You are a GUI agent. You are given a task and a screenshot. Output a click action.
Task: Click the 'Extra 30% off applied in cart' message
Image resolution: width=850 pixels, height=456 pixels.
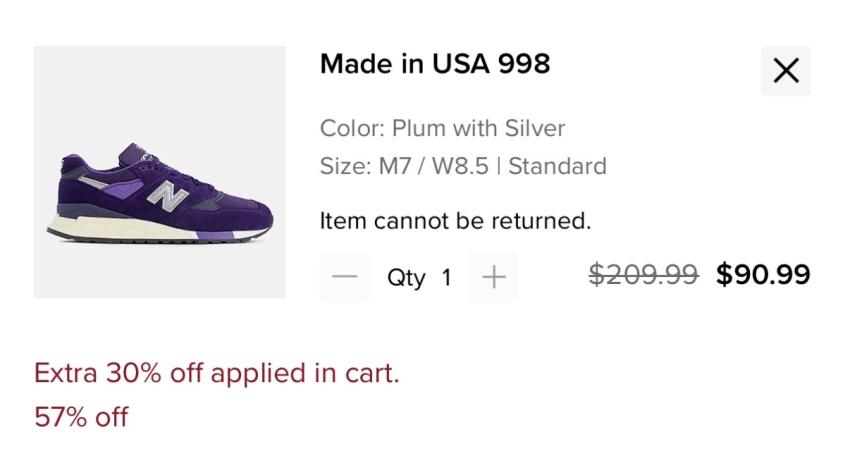(216, 373)
